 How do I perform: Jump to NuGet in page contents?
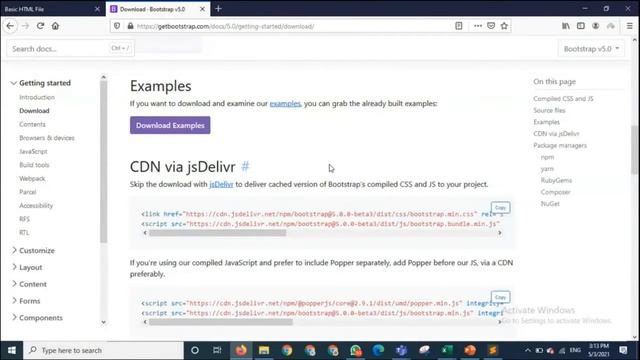[x=550, y=204]
